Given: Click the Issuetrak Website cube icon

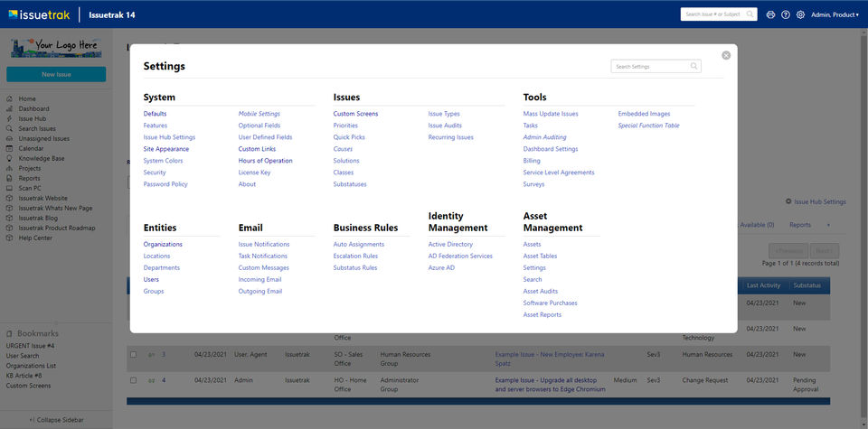Looking at the screenshot, I should tap(9, 199).
